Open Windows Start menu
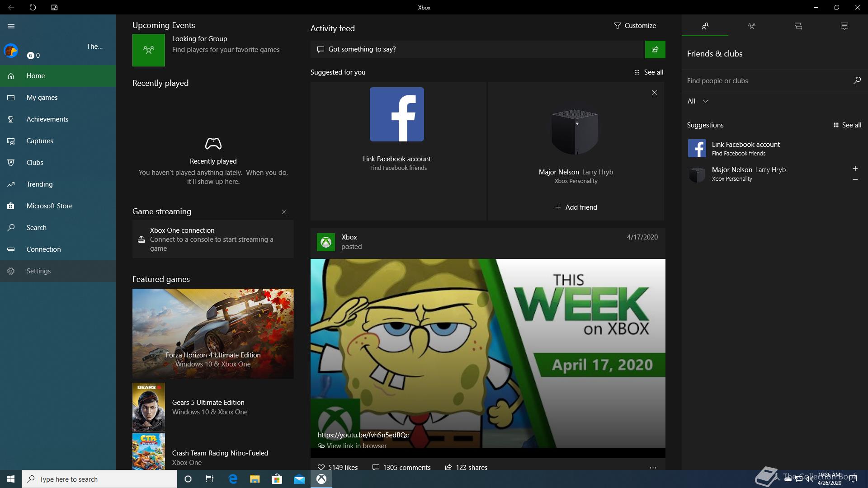This screenshot has width=868, height=488. tap(11, 479)
